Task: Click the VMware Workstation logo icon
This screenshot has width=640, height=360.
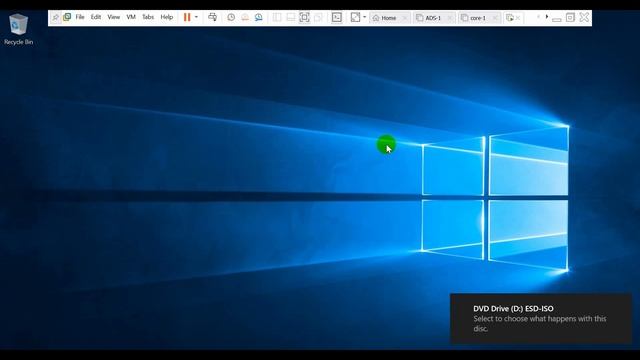Action: [x=67, y=17]
